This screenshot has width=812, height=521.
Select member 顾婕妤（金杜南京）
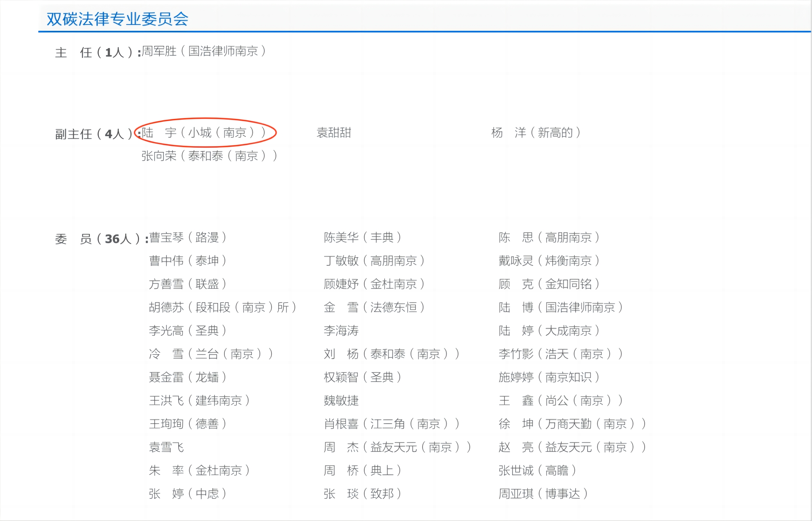374,284
